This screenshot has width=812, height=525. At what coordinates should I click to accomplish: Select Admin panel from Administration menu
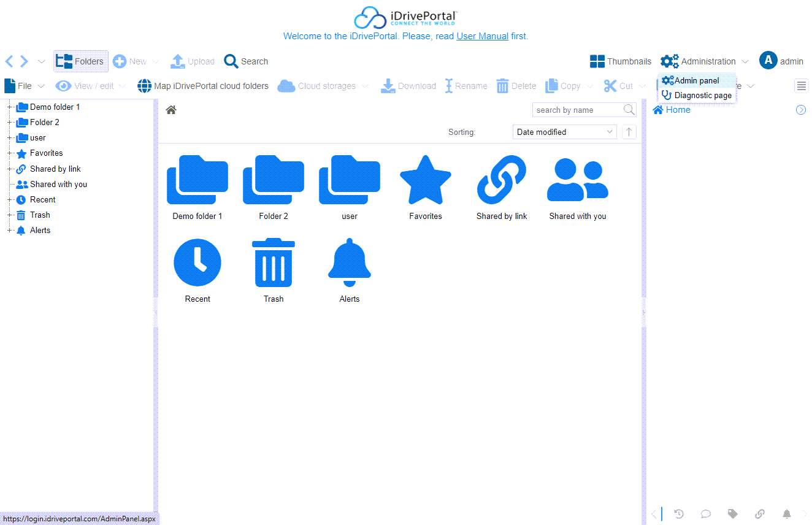click(x=696, y=80)
